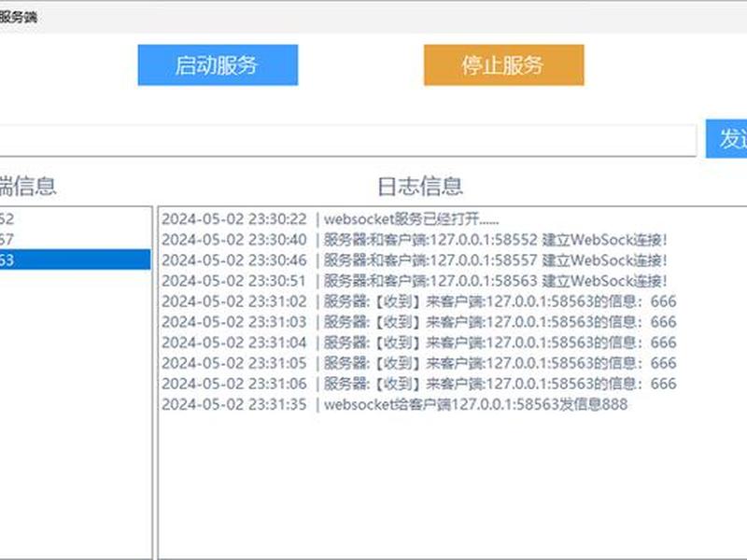The image size is (747, 560).
Task: Select log line received at 23:31:04
Action: point(418,342)
